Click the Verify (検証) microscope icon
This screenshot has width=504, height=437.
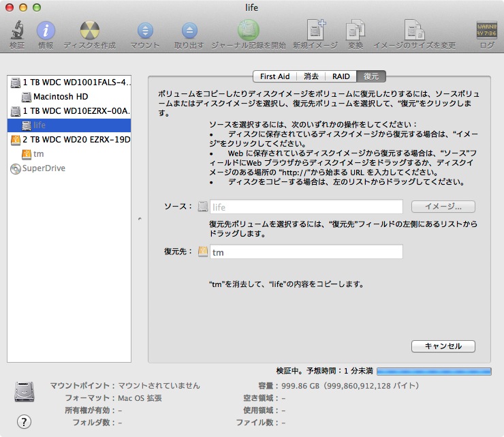point(17,31)
